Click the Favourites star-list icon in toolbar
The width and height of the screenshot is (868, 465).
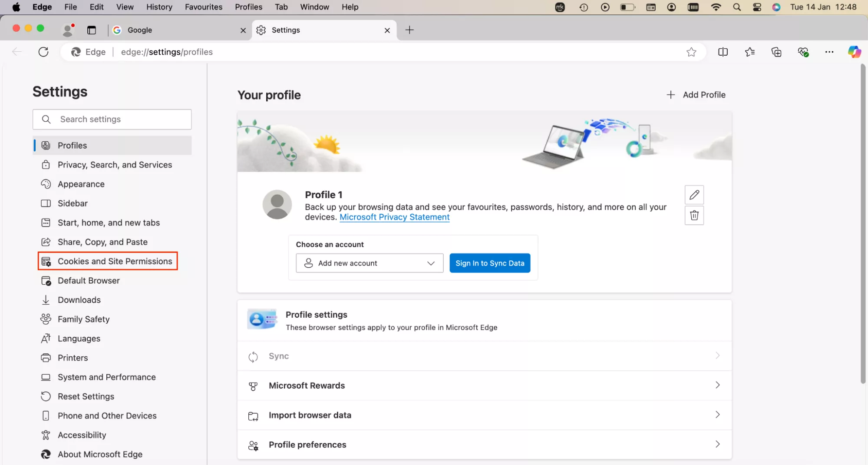(x=749, y=52)
